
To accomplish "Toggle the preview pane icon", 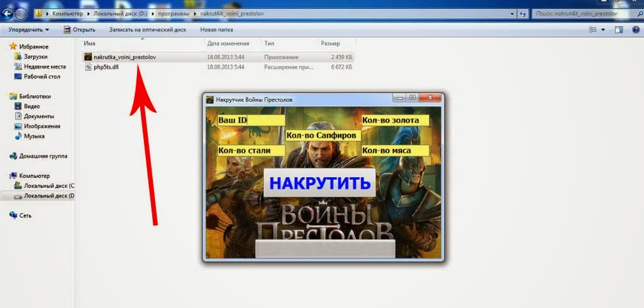I will pos(619,30).
